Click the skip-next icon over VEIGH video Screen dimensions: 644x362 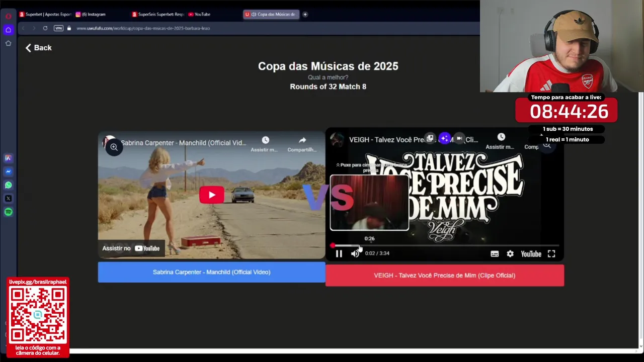click(459, 138)
